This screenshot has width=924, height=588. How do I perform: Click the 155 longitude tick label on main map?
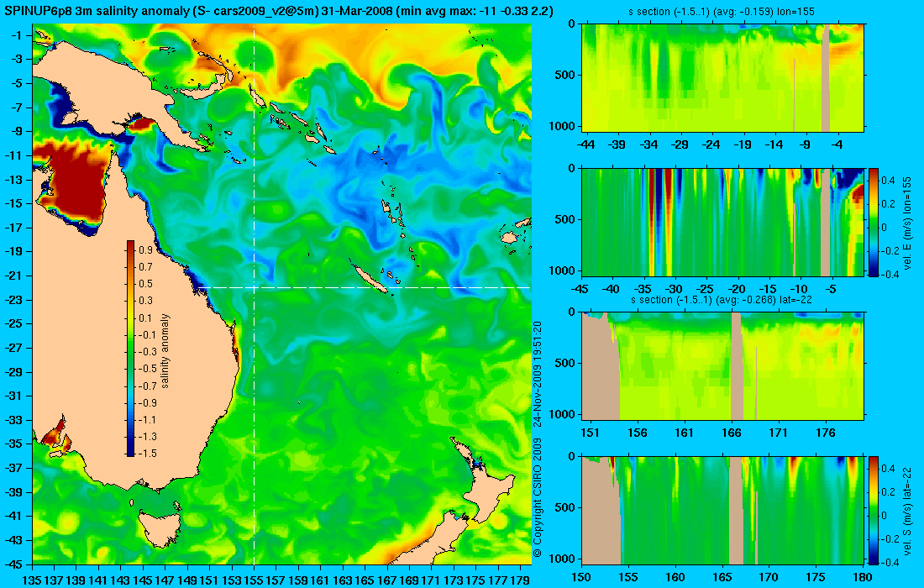point(254,580)
